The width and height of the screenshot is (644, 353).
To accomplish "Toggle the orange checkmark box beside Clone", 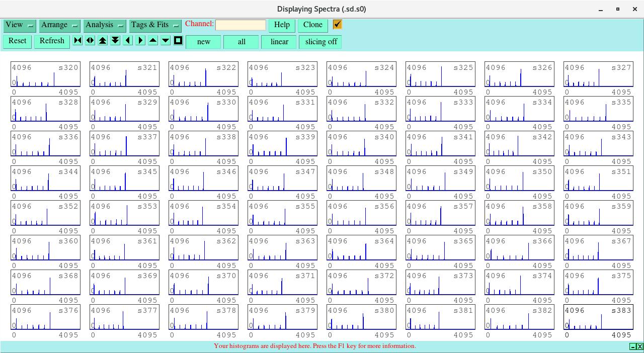I will pyautogui.click(x=337, y=25).
